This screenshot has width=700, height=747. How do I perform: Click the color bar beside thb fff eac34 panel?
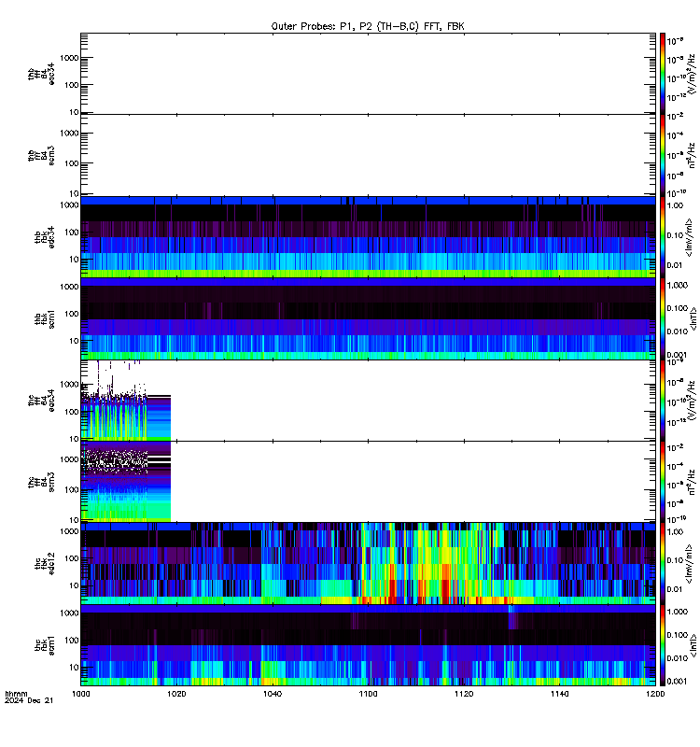coord(663,74)
